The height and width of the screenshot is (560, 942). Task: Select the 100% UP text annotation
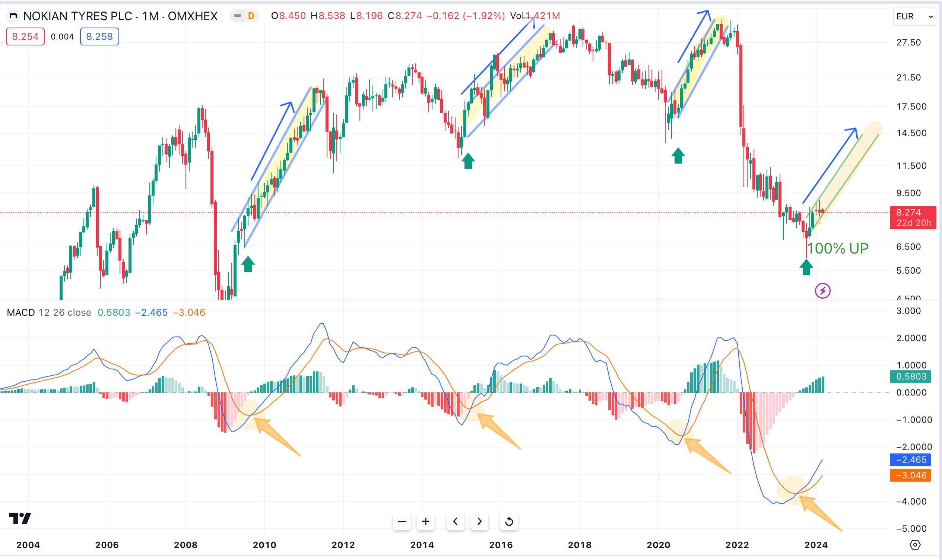(x=837, y=248)
